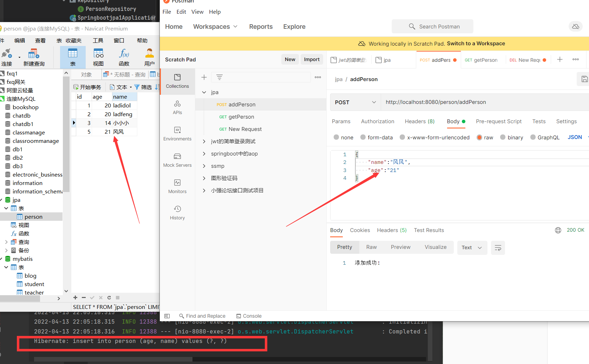Open the Pre-request Script tab
This screenshot has height=364, width=589.
pyautogui.click(x=499, y=121)
